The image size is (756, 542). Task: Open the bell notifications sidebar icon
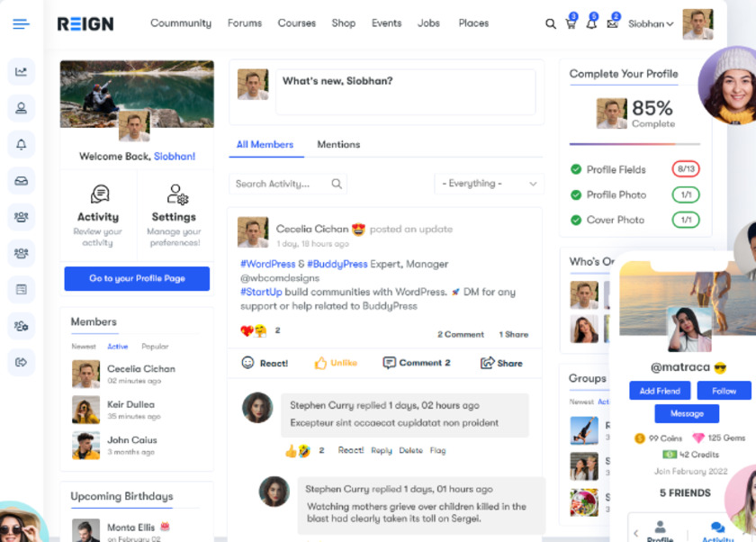point(22,144)
